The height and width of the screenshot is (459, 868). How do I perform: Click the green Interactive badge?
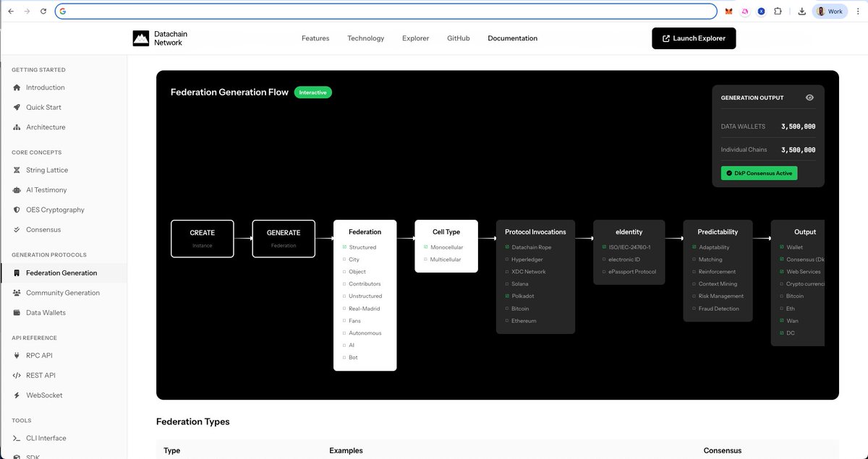point(313,93)
